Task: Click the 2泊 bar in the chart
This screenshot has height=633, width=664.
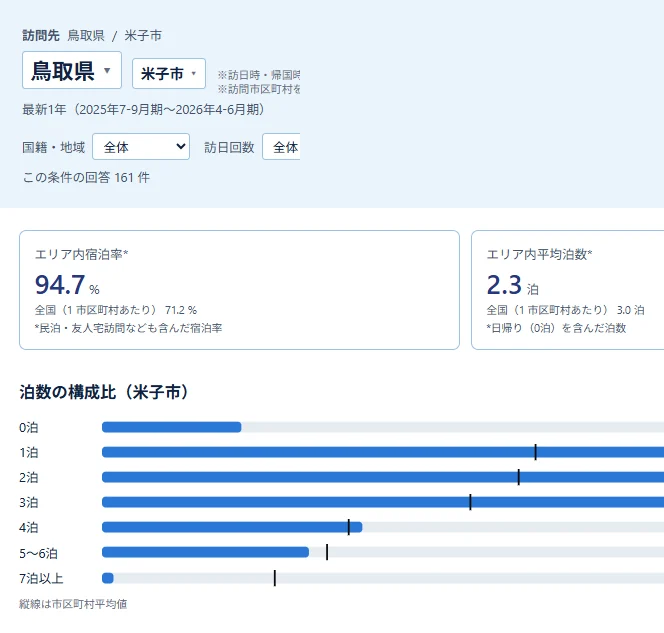Action: (x=383, y=477)
